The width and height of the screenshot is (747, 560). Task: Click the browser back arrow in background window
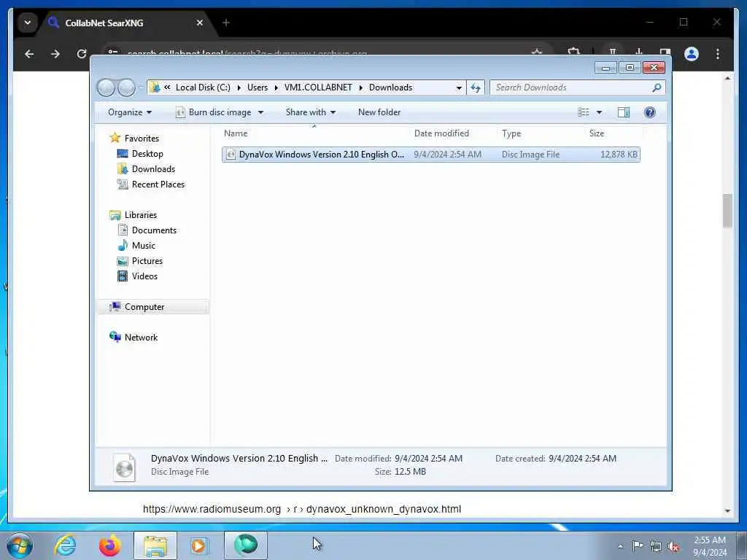(29, 54)
